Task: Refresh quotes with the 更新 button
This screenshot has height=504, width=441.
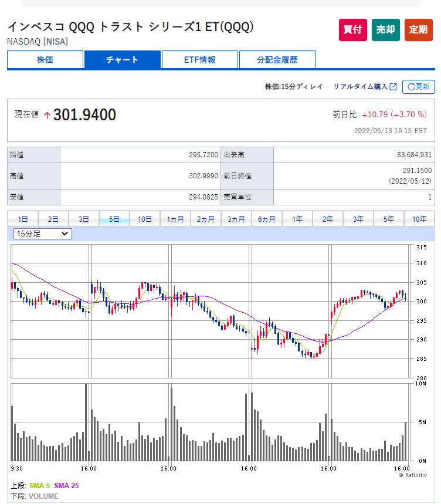Action: (419, 87)
